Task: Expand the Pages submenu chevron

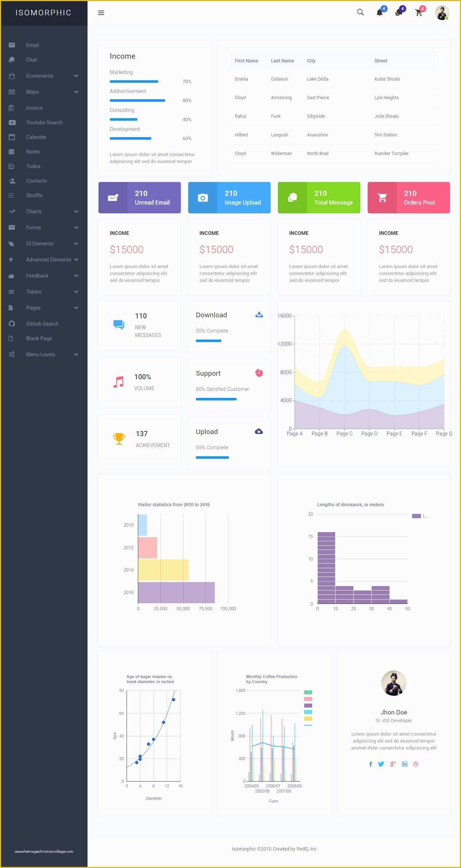Action: 76,308
